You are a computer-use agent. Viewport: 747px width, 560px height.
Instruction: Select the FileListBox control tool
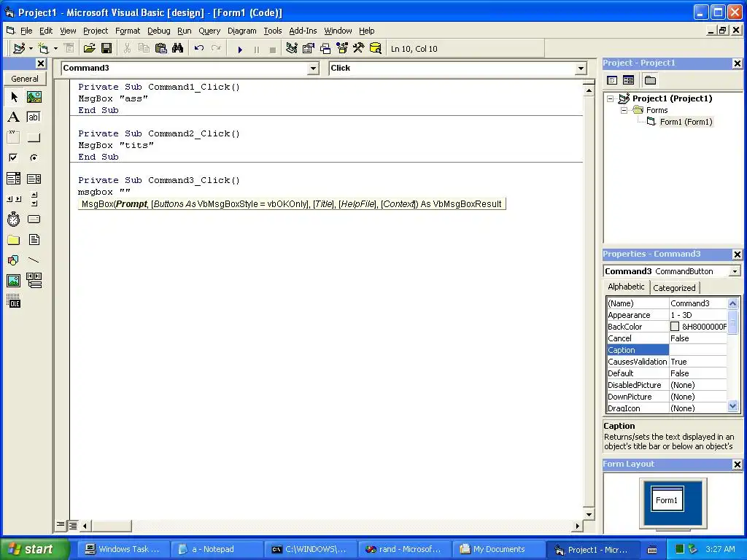[x=34, y=239]
